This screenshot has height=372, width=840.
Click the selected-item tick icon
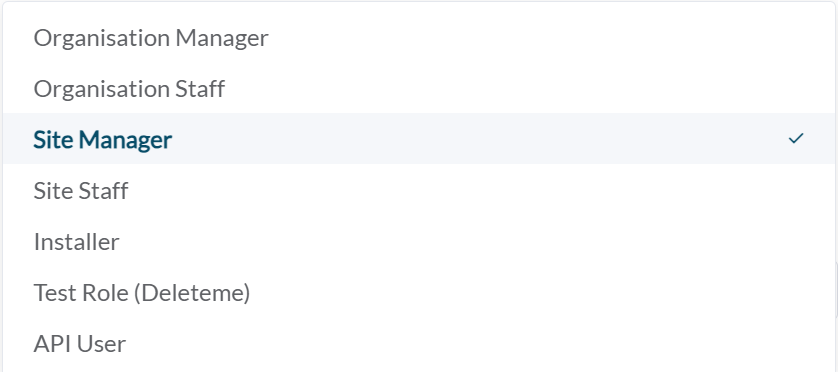point(796,139)
